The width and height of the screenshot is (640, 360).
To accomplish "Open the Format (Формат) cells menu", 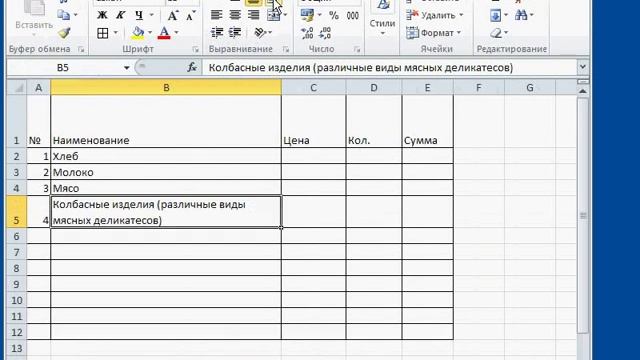I will tap(433, 33).
